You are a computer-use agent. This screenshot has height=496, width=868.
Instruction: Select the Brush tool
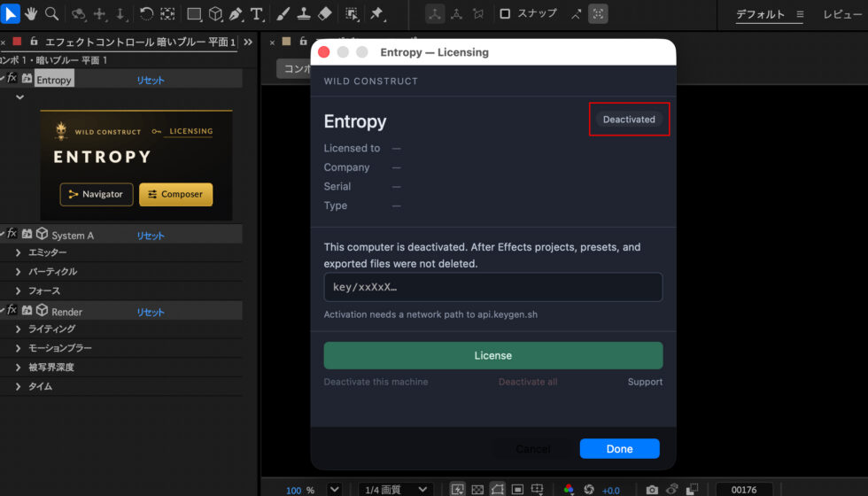pos(283,14)
